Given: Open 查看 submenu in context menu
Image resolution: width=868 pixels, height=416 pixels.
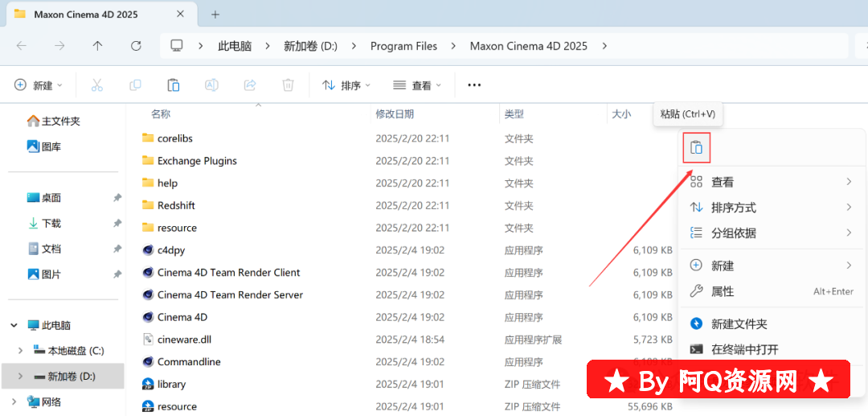Looking at the screenshot, I should click(771, 182).
